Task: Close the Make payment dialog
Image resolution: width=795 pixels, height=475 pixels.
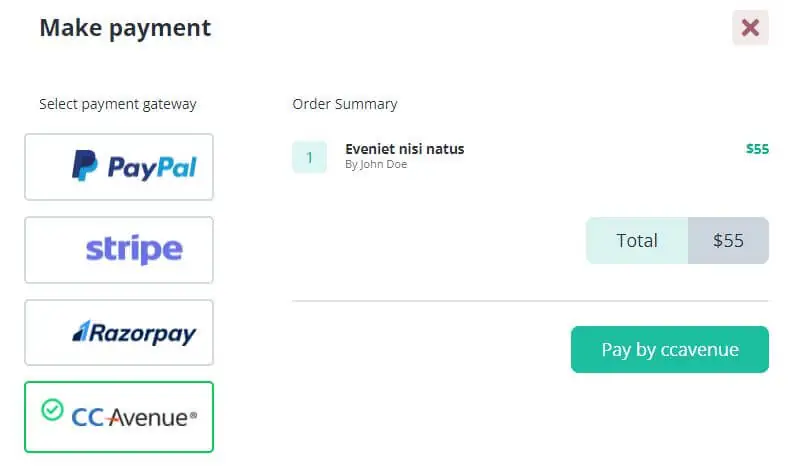Action: (x=750, y=28)
